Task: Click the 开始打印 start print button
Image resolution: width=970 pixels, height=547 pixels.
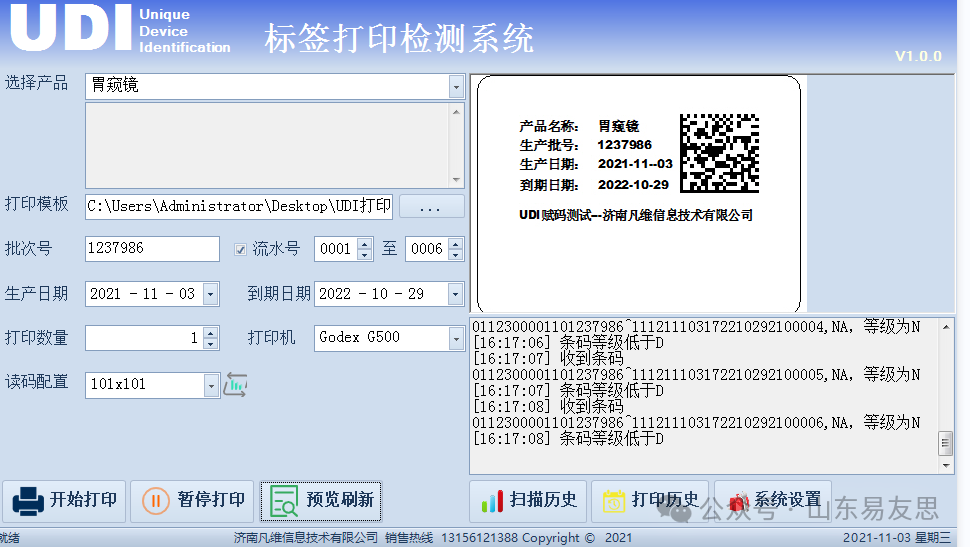Action: click(x=64, y=501)
